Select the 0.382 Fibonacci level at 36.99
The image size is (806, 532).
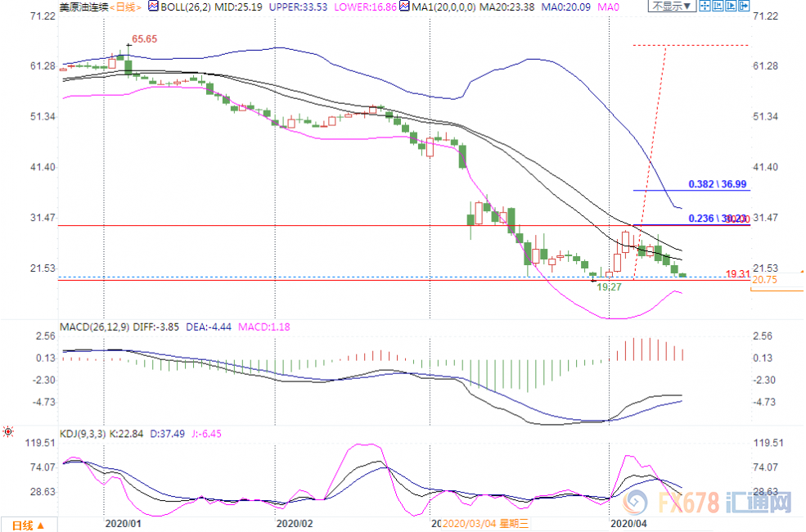click(x=717, y=183)
